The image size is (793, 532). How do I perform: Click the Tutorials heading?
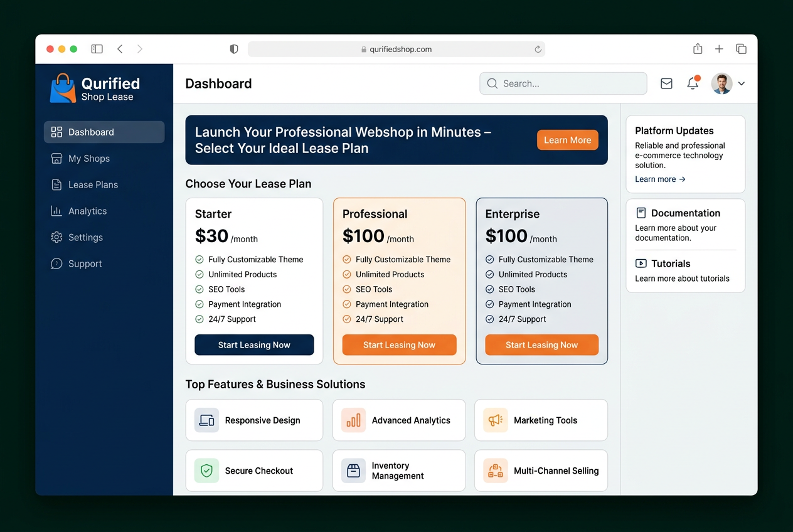point(671,263)
